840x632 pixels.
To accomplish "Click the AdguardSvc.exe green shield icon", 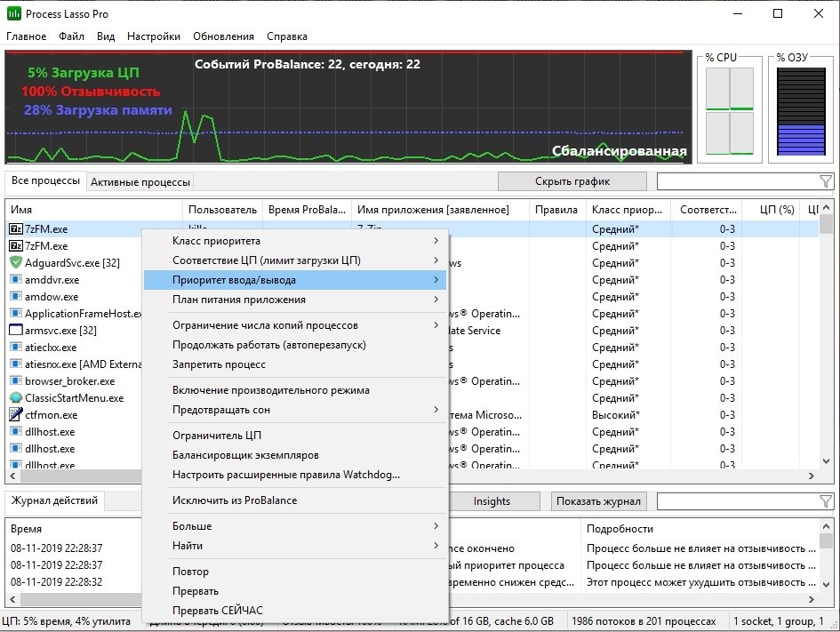I will tap(16, 262).
